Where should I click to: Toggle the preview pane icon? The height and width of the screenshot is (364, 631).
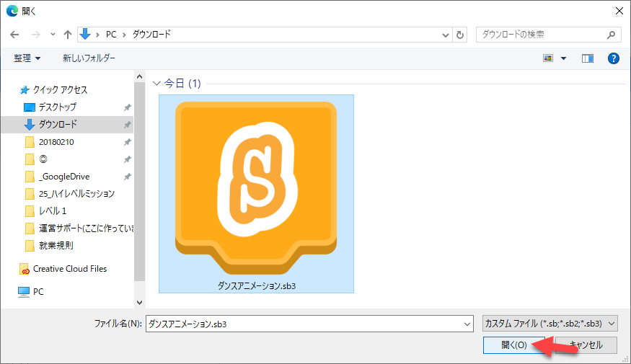587,58
